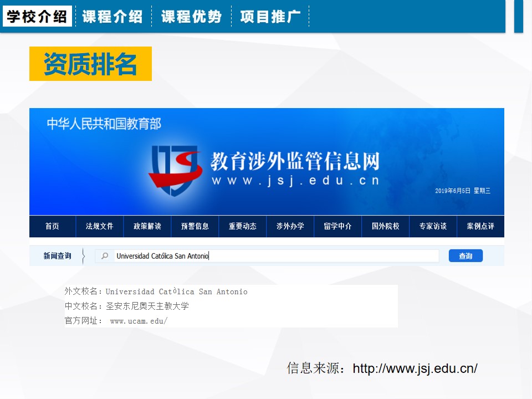Image resolution: width=532 pixels, height=399 pixels.
Task: Click the 重要动态 navigation item
Action: pyautogui.click(x=243, y=226)
